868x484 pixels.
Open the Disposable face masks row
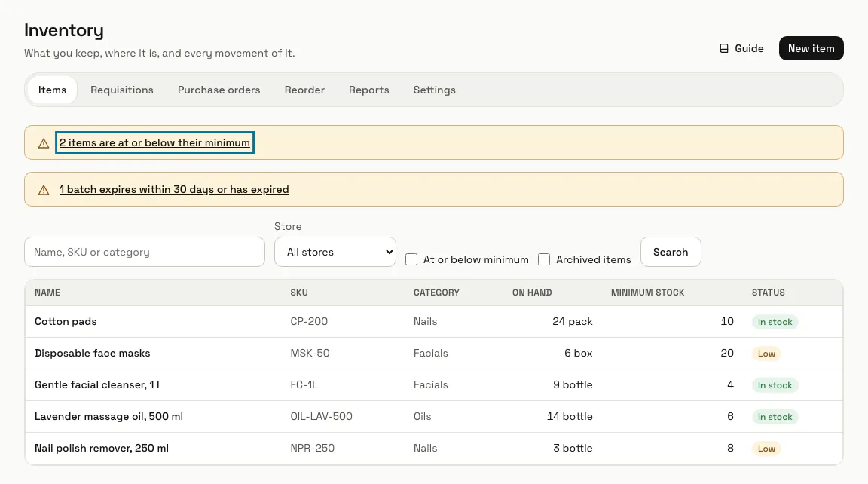pos(434,354)
